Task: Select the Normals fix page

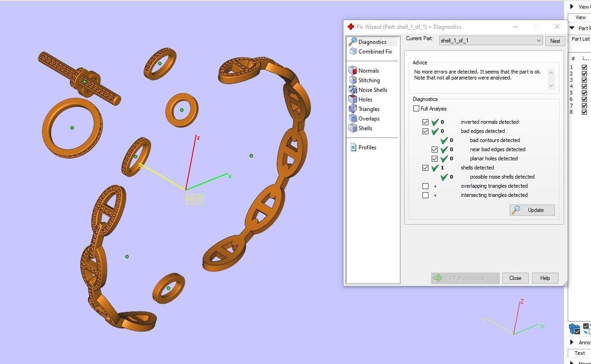Action: click(369, 70)
